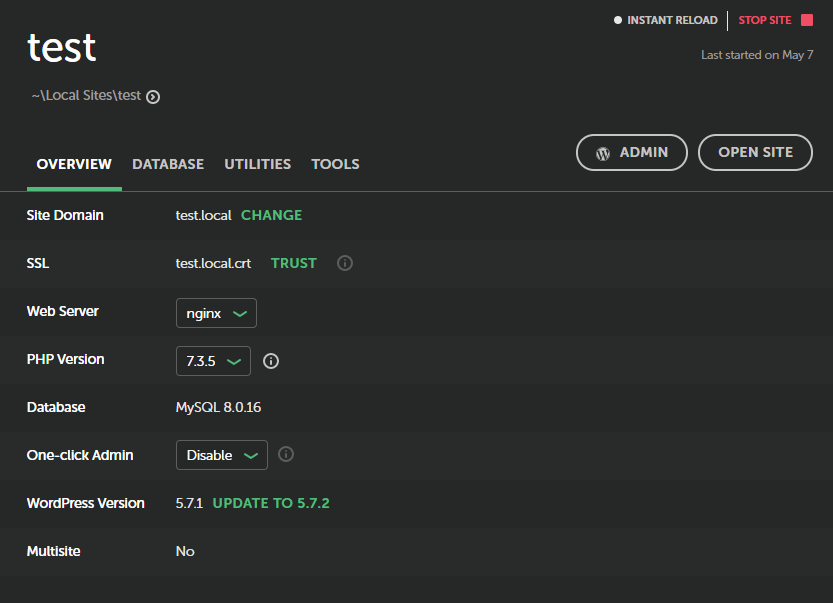833x603 pixels.
Task: Expand the Web Server nginx dropdown
Action: click(x=216, y=313)
